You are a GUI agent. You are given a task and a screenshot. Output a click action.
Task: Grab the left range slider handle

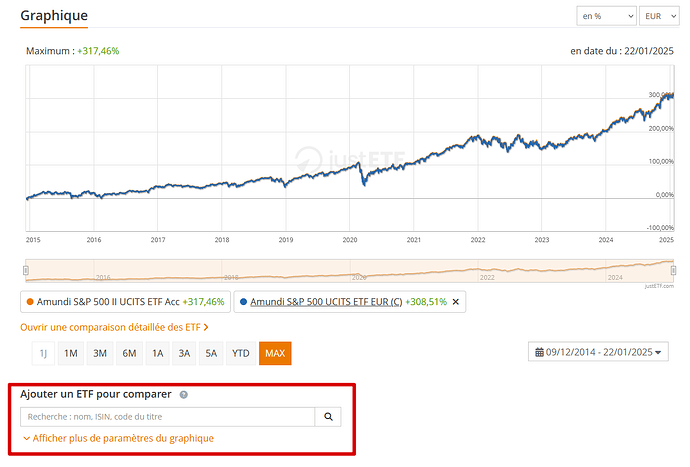coord(26,270)
